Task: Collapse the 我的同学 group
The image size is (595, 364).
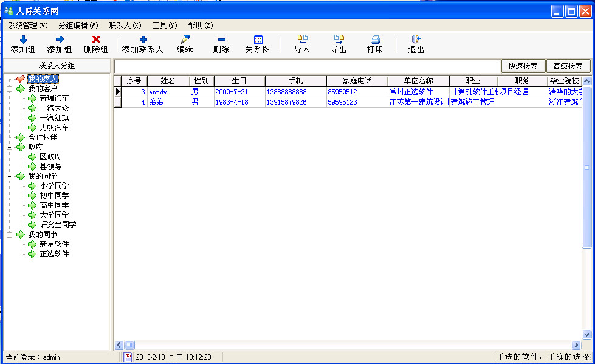Action: pos(10,176)
